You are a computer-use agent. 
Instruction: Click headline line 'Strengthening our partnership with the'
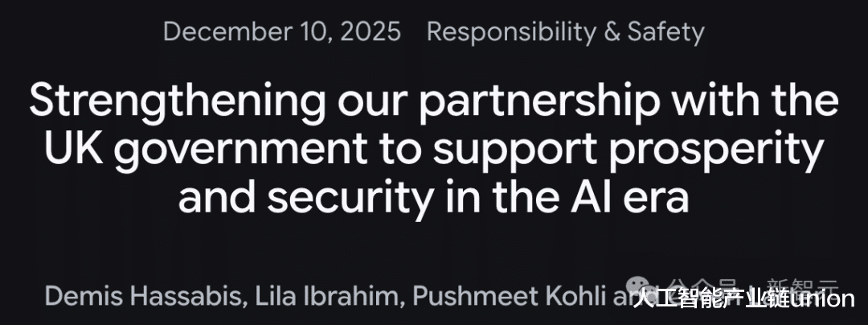click(x=434, y=103)
